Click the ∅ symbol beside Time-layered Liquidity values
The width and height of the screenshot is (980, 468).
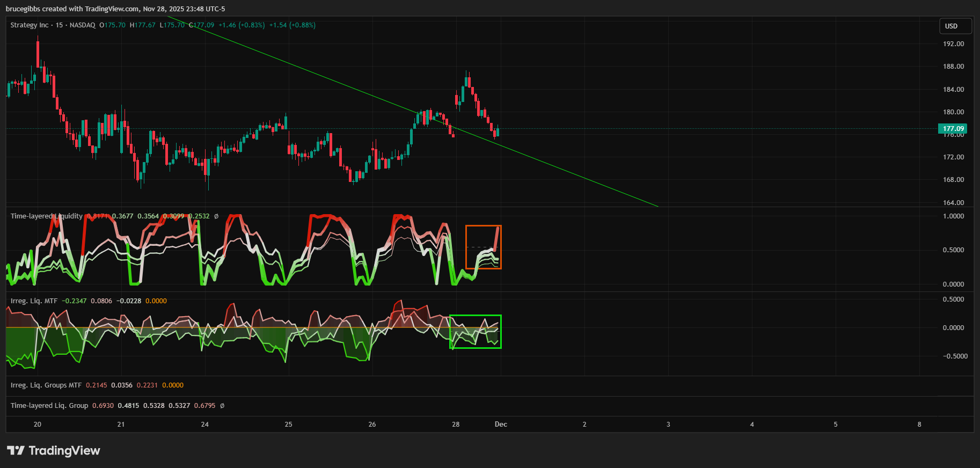(216, 216)
